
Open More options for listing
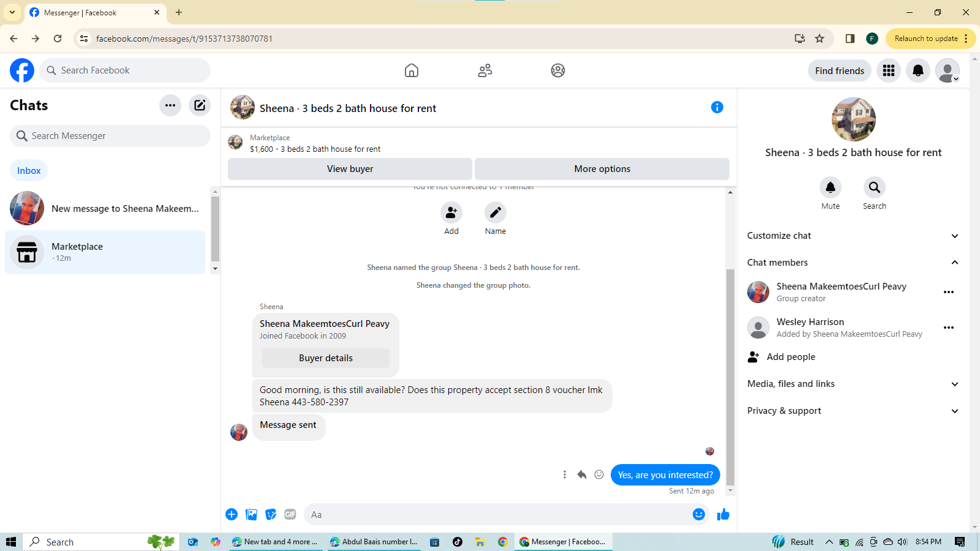click(x=602, y=169)
